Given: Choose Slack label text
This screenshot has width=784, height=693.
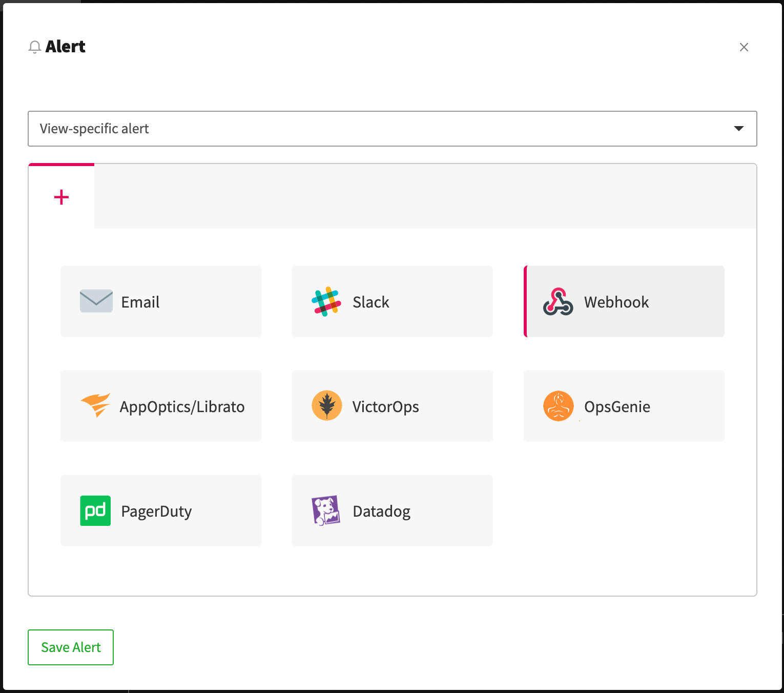Looking at the screenshot, I should (371, 302).
